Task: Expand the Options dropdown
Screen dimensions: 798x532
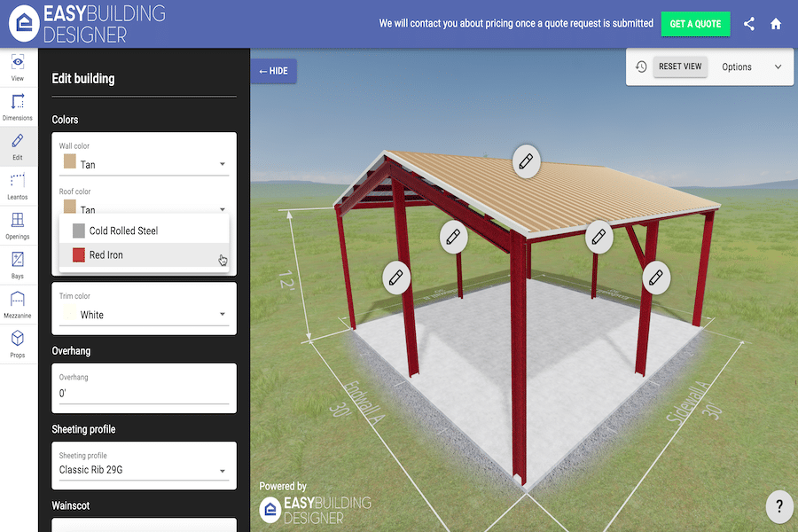Action: (751, 66)
